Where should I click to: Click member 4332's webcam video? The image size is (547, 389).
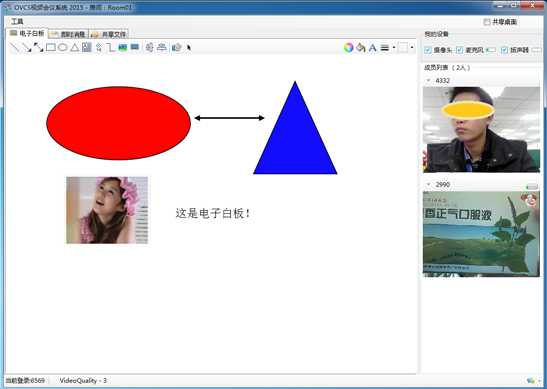click(x=481, y=129)
